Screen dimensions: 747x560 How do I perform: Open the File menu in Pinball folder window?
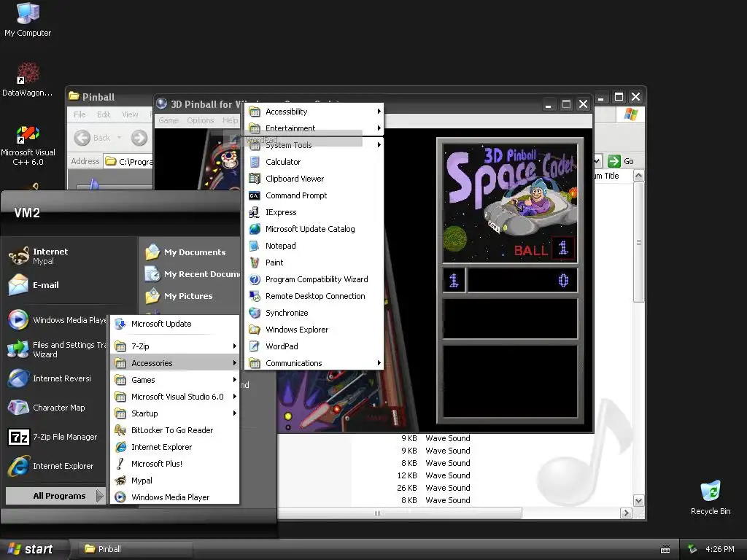coord(80,114)
